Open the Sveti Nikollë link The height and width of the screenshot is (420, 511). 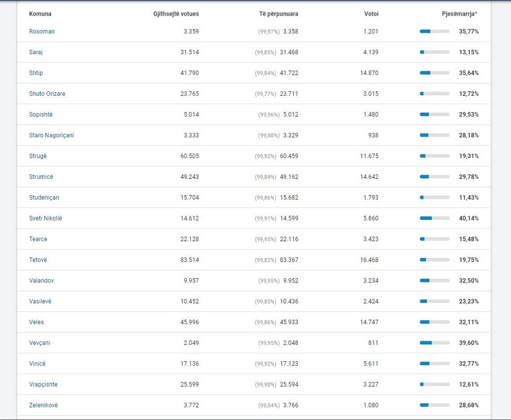pyautogui.click(x=45, y=218)
